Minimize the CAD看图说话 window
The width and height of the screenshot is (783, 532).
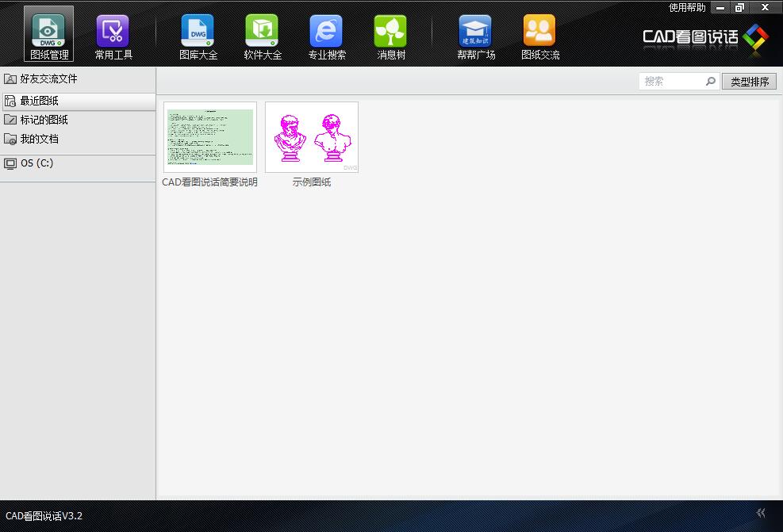(x=720, y=7)
